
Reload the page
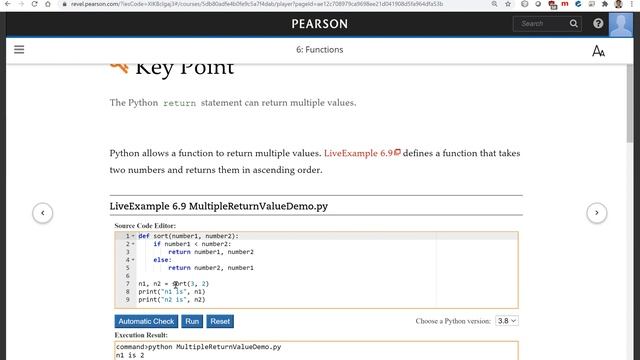click(34, 4)
